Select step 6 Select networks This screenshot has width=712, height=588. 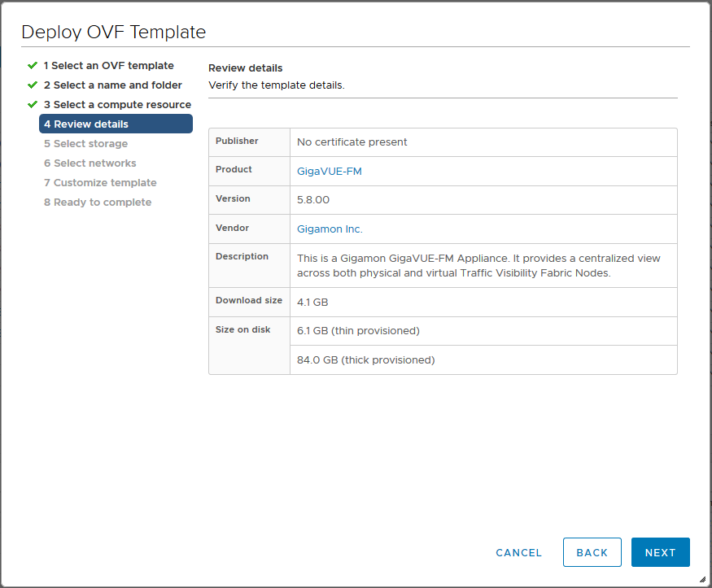(90, 163)
